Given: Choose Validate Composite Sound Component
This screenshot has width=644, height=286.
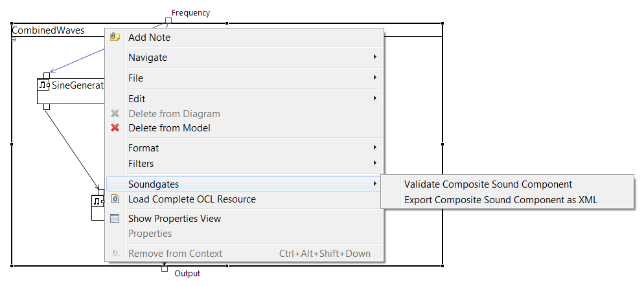Looking at the screenshot, I should (x=488, y=184).
